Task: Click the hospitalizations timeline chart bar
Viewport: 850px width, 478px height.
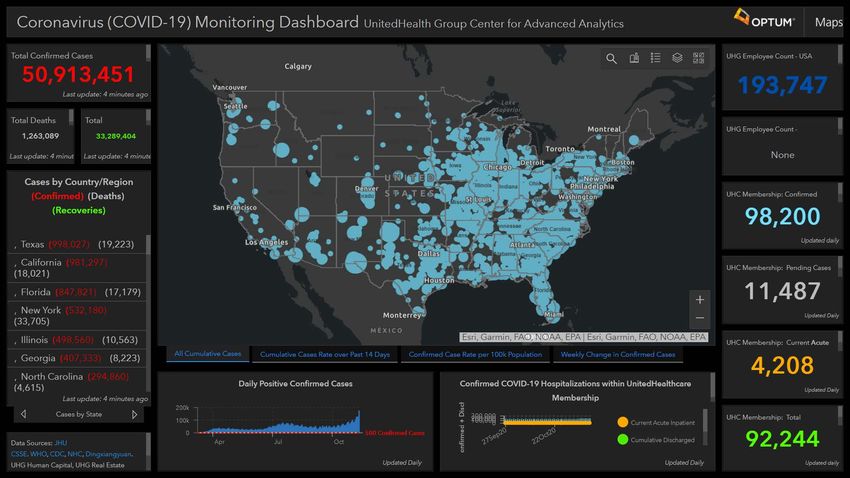Action: 548,421
